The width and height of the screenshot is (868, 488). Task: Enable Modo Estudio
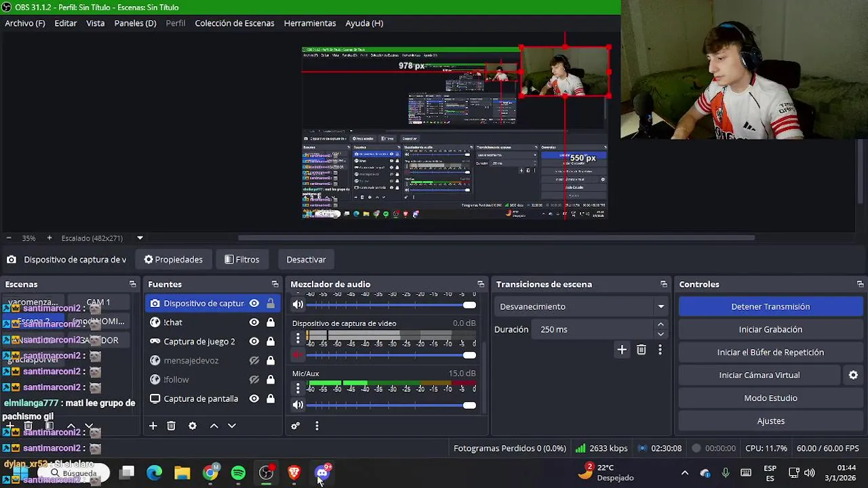770,398
